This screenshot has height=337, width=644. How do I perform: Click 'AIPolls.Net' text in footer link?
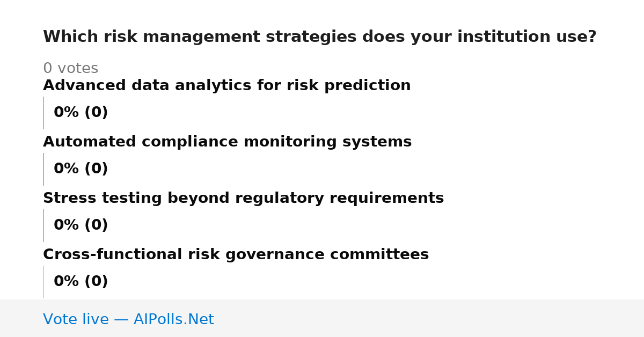[174, 320]
